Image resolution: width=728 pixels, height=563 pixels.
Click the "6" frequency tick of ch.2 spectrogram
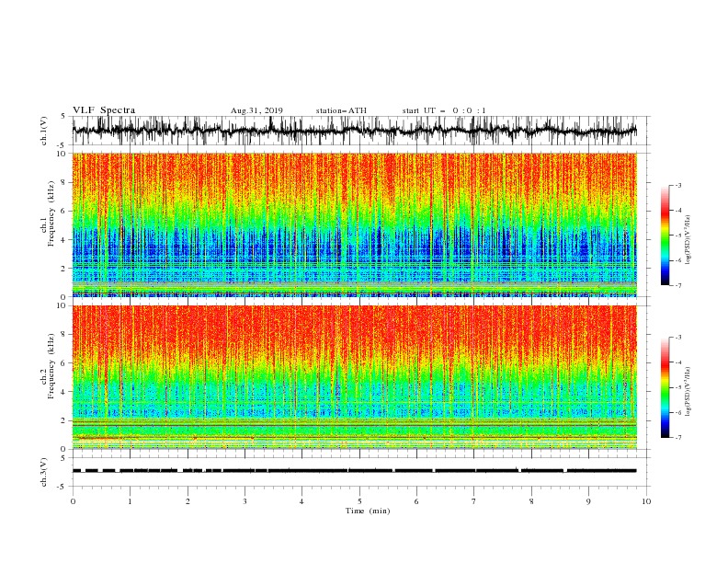pyautogui.click(x=64, y=362)
